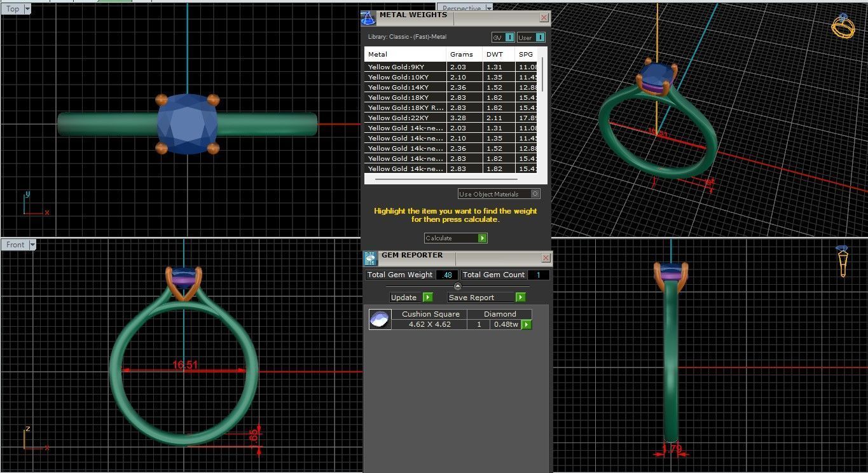Click the Gem Reporter title bar

(457, 257)
